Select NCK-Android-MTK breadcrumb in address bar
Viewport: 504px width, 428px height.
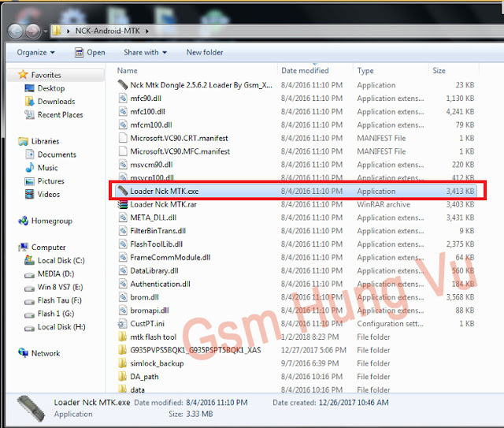click(107, 31)
